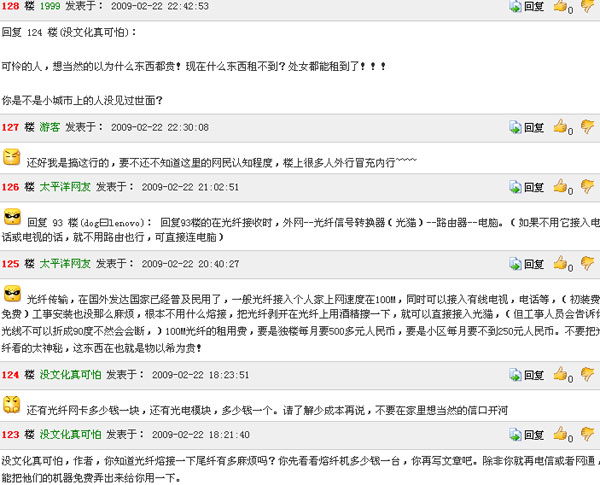Click reply icon on floor 123 post
Screen dimensions: 600x485
point(515,434)
